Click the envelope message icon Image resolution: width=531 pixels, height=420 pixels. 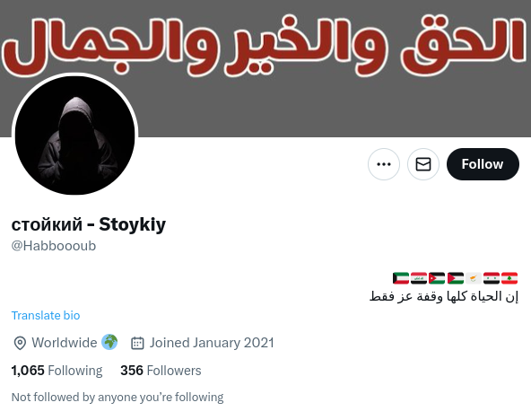click(x=423, y=164)
